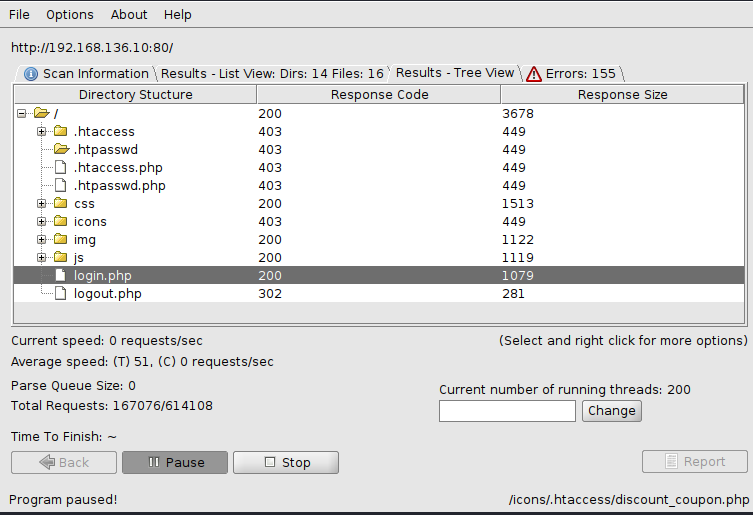This screenshot has width=753, height=515.
Task: Click the thread count input field
Action: [x=507, y=411]
